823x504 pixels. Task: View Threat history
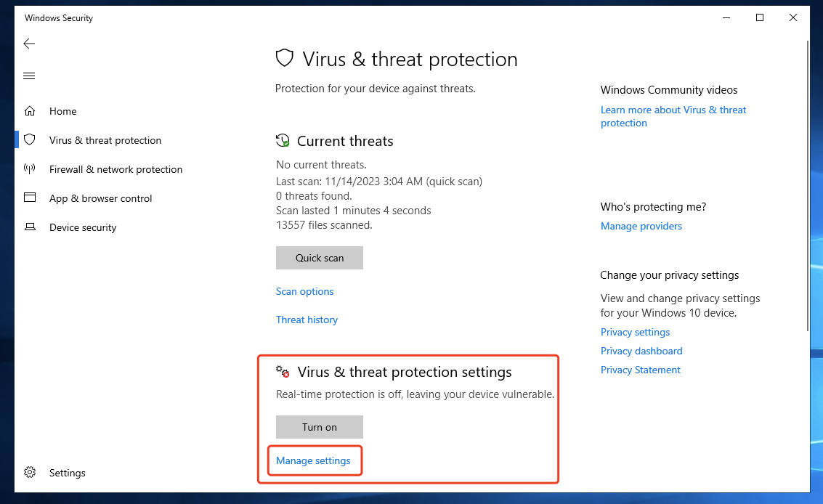pyautogui.click(x=307, y=320)
